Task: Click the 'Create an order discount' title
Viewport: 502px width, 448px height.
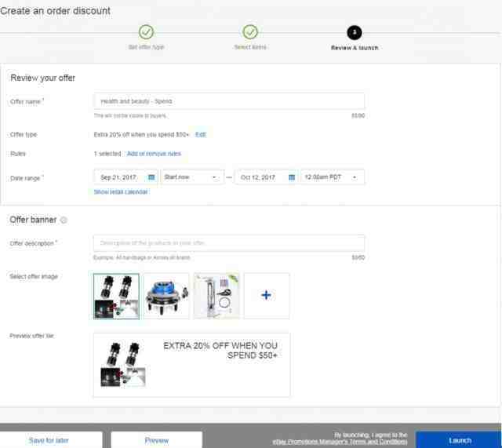Action: [56, 10]
